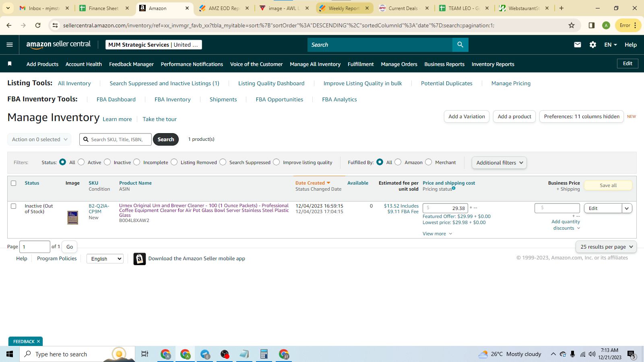Screen dimensions: 644x362
Task: Click the bookmark flag icon in nav bar
Action: 10,64
